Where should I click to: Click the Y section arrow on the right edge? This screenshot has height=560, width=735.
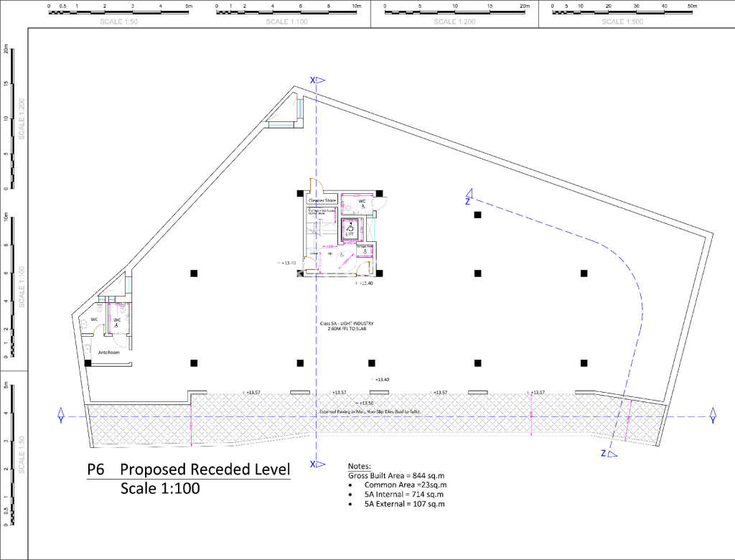tap(711, 415)
